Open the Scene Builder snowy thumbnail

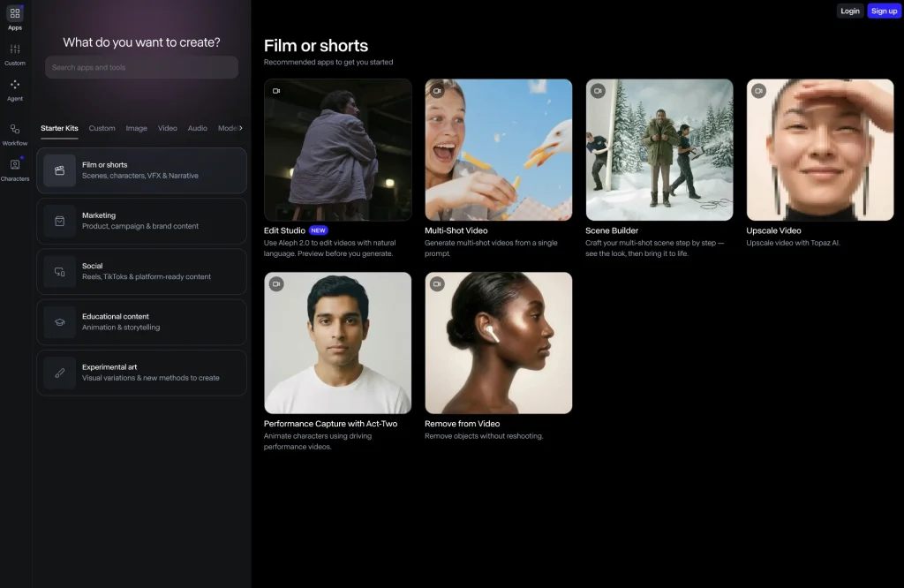[x=659, y=150]
